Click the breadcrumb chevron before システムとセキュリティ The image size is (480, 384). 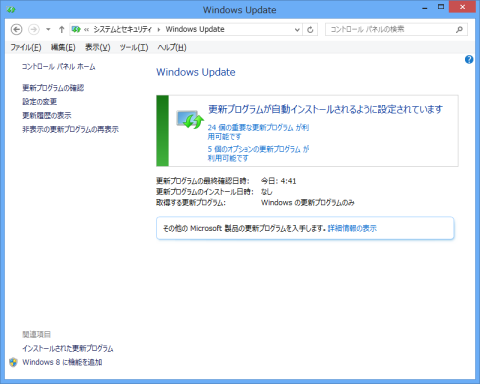86,30
